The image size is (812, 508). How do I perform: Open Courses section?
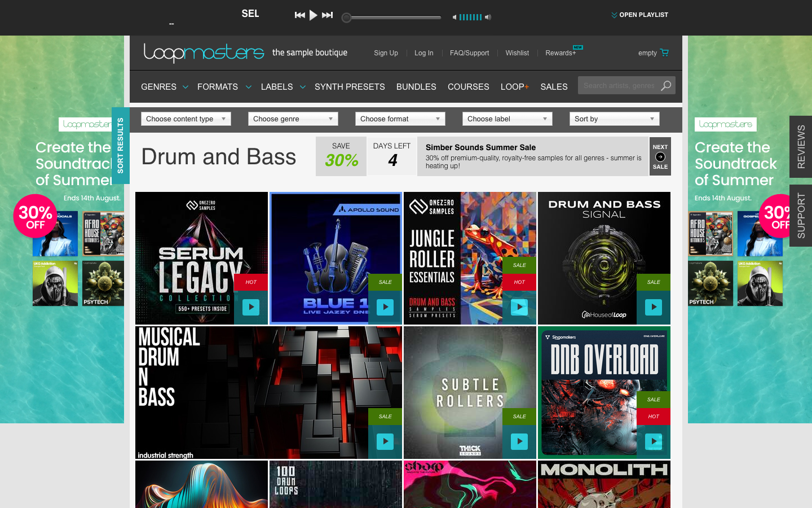tap(468, 87)
